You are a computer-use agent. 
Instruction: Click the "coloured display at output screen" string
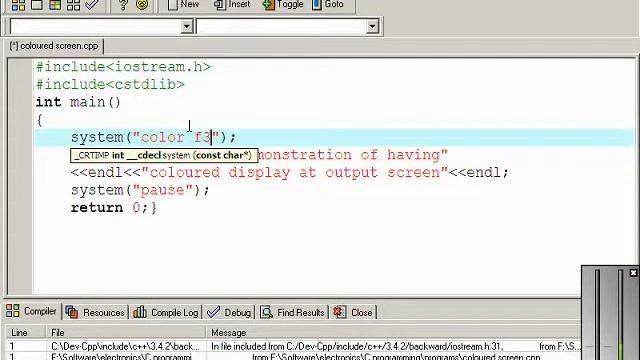click(295, 172)
